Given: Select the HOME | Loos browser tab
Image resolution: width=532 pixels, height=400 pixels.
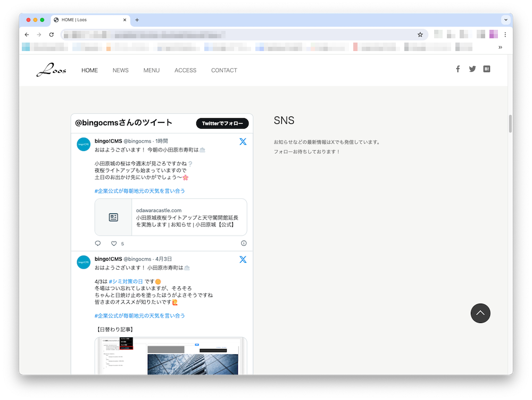Looking at the screenshot, I should (x=90, y=20).
